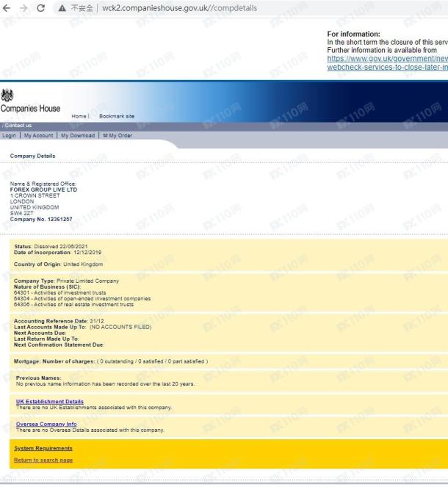Open the Home menu link

pos(79,116)
